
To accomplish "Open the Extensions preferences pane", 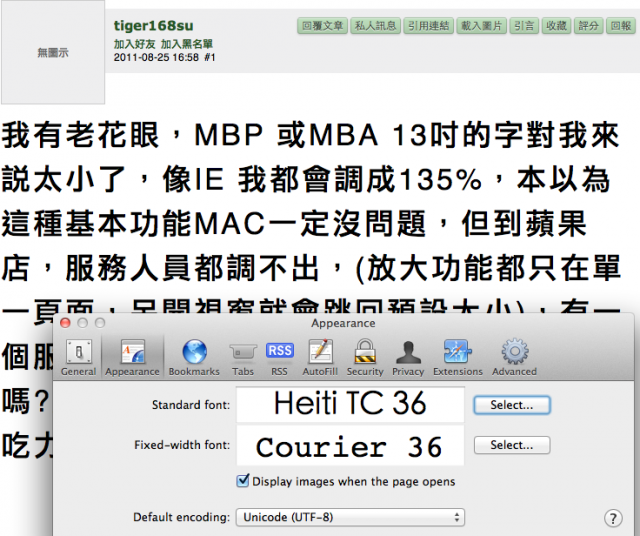I will click(x=458, y=357).
